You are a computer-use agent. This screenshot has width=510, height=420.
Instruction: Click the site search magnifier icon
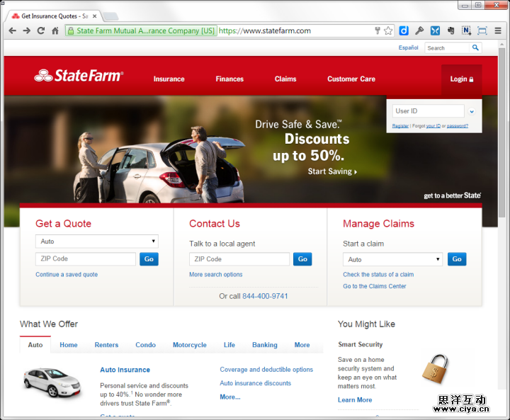(x=475, y=48)
